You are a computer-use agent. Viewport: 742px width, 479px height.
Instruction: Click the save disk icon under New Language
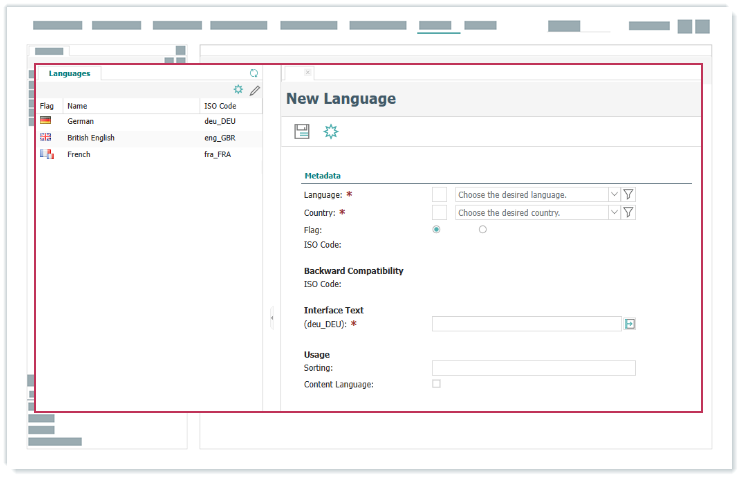pos(302,131)
